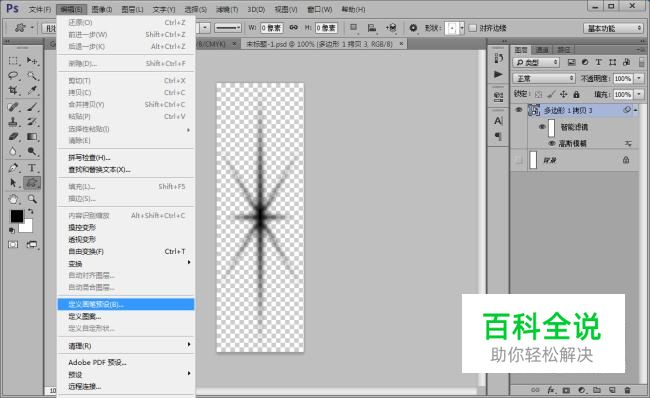Screen dimensions: 650x398
Task: Select the Rectangular Marquee tool
Action: click(x=13, y=61)
